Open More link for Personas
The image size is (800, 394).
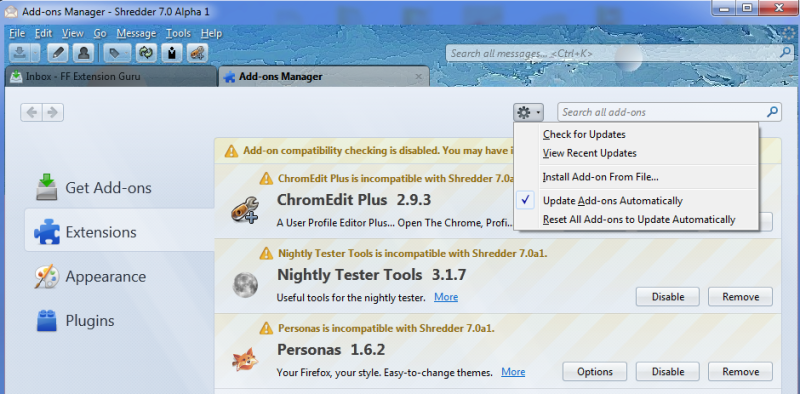click(x=513, y=372)
